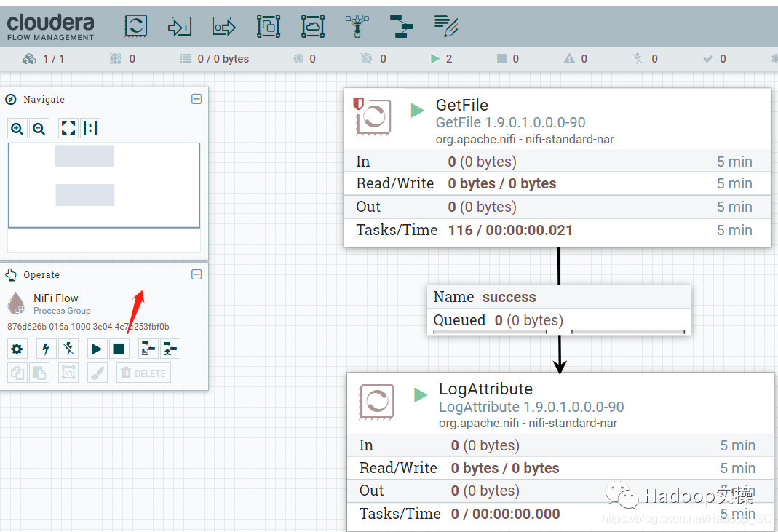
Task: Click the transmitting remote groups status icon
Action: point(298,58)
